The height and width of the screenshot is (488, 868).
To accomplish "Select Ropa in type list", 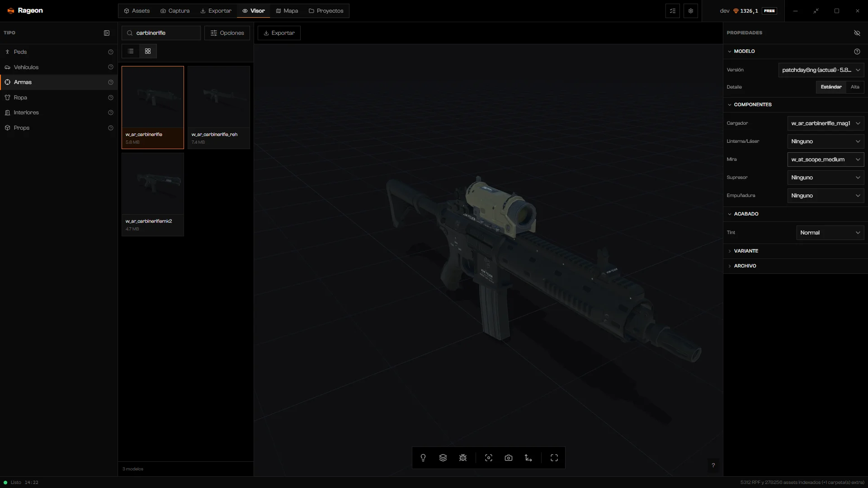I will click(59, 98).
